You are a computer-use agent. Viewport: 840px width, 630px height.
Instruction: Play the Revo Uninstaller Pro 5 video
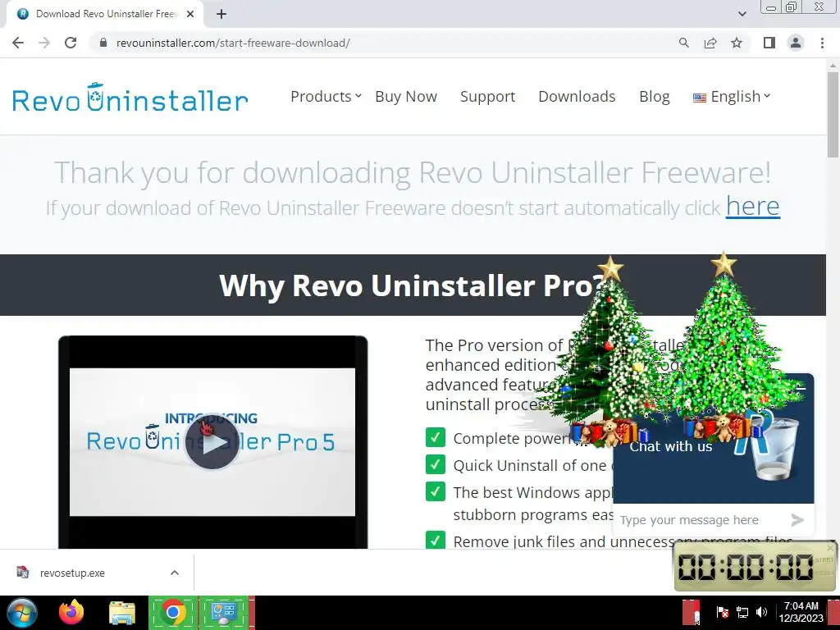[212, 442]
